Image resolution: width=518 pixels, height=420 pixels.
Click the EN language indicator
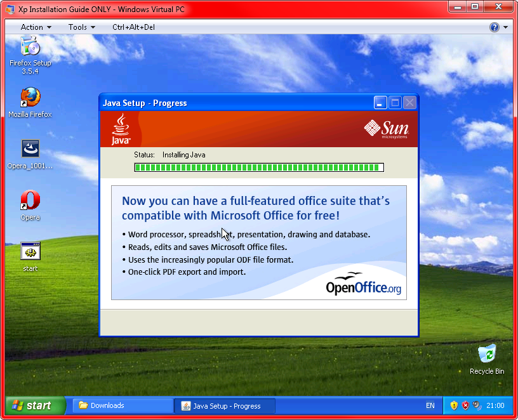[x=430, y=405]
